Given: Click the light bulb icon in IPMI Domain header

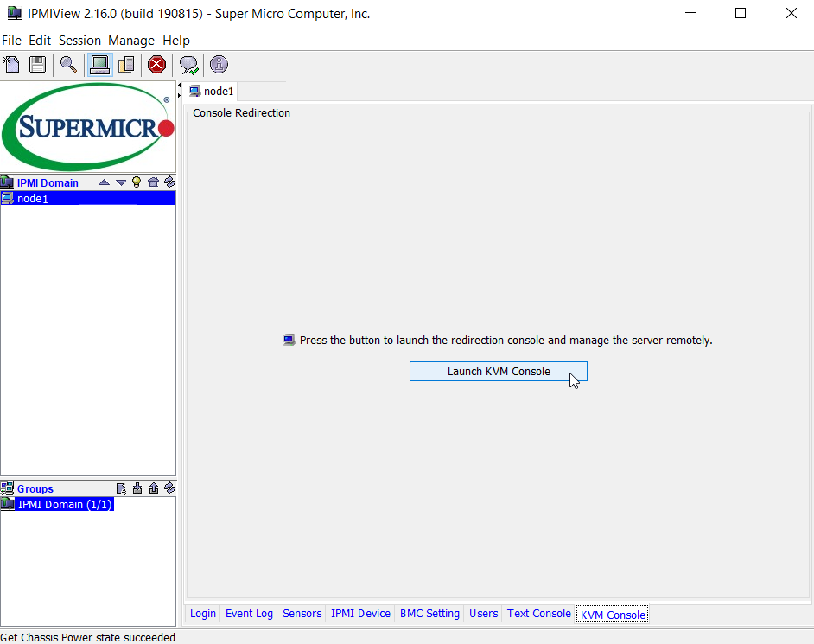Looking at the screenshot, I should pos(137,182).
